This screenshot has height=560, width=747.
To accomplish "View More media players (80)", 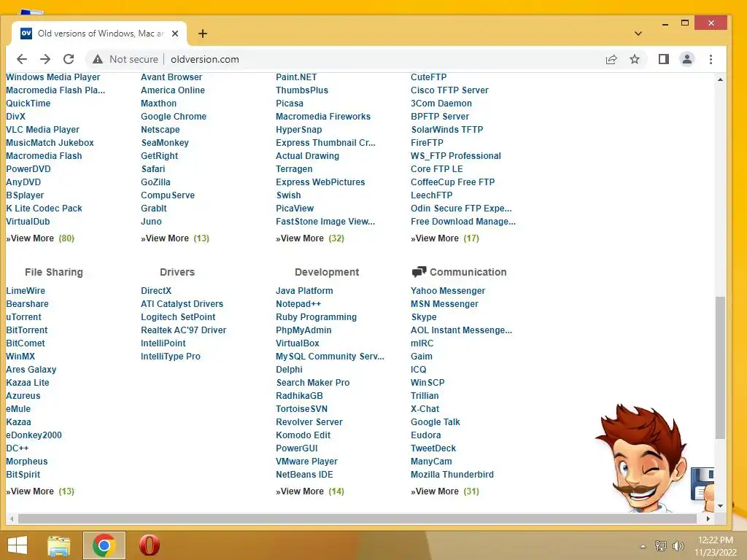I will point(40,238).
